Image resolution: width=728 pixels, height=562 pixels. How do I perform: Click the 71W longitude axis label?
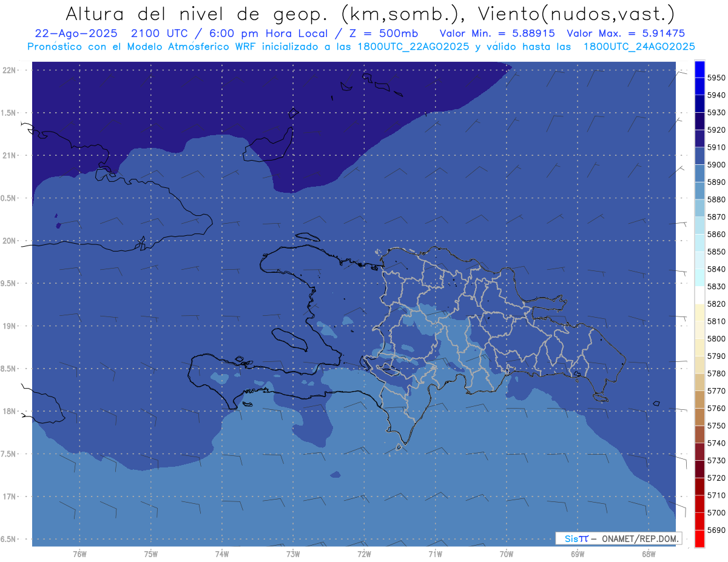(434, 554)
